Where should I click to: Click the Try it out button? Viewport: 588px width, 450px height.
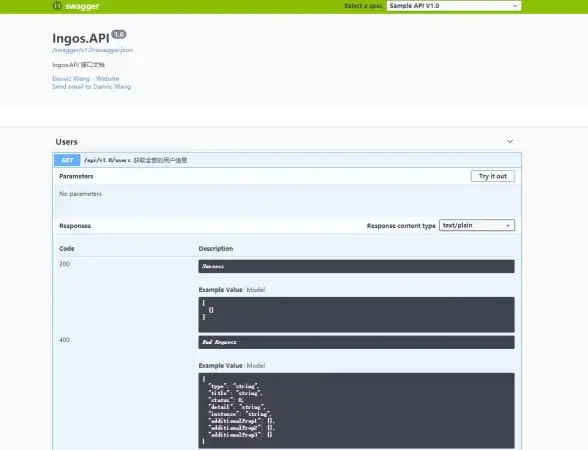(x=493, y=176)
